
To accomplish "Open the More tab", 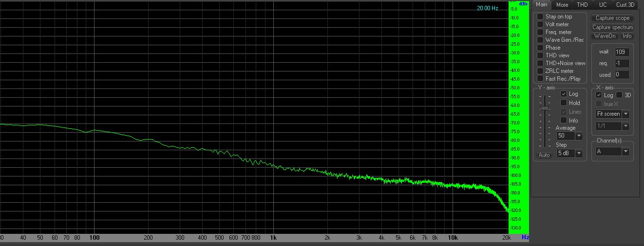I will pyautogui.click(x=562, y=5).
